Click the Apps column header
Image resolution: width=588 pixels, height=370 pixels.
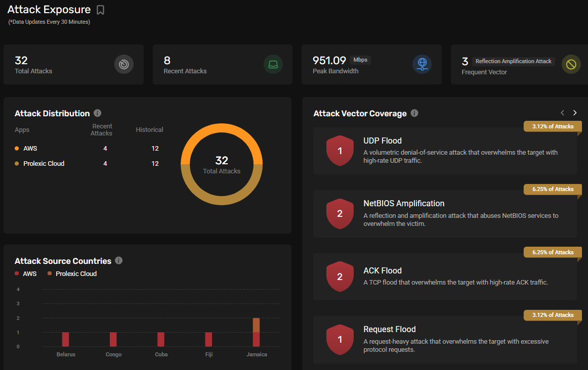click(22, 130)
